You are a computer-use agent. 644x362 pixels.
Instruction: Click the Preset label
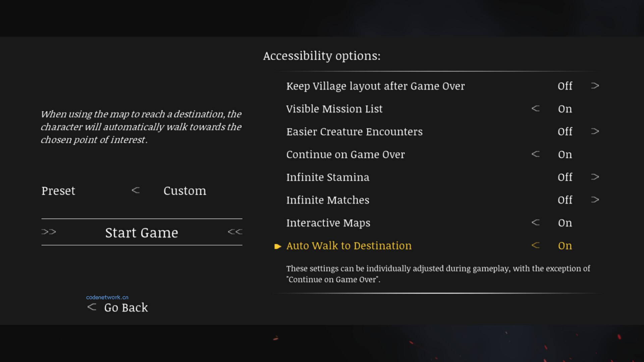point(58,191)
